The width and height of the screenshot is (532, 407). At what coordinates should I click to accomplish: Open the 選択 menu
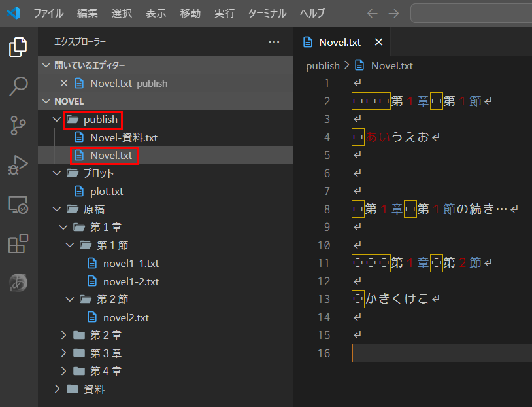coord(122,13)
